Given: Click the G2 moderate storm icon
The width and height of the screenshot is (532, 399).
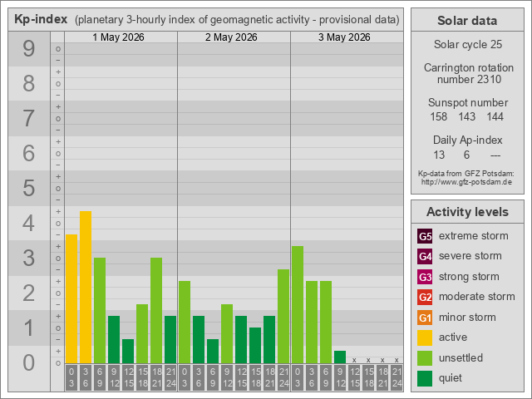Looking at the screenshot, I should (x=425, y=297).
